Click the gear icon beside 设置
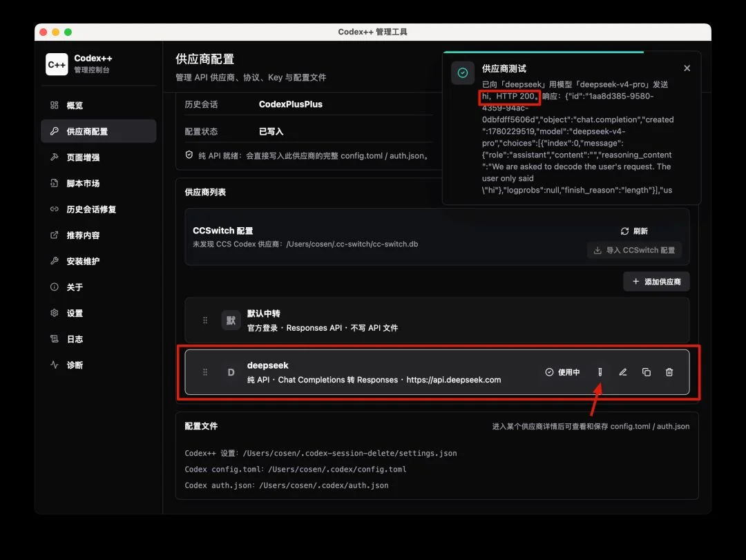This screenshot has height=560, width=746. (x=55, y=313)
